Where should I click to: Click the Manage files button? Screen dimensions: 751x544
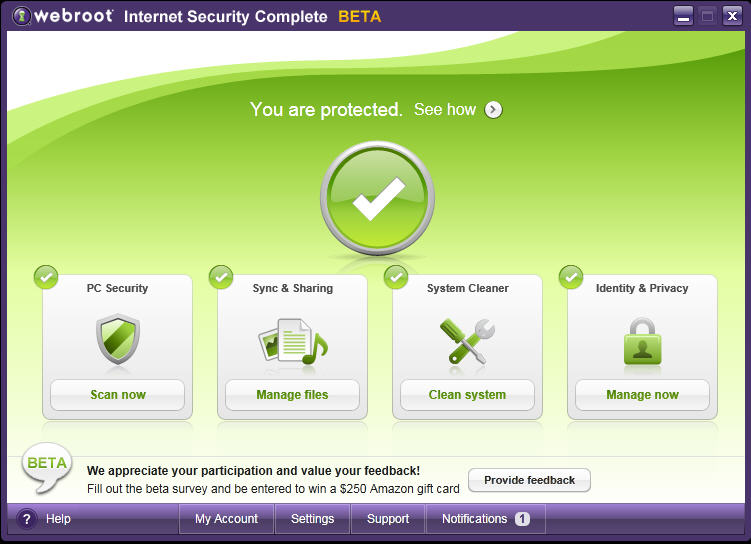click(293, 395)
